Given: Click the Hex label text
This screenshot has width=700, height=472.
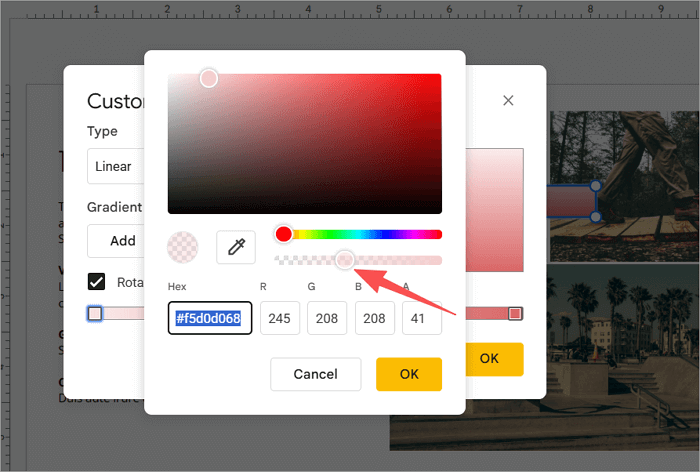Looking at the screenshot, I should tap(177, 287).
